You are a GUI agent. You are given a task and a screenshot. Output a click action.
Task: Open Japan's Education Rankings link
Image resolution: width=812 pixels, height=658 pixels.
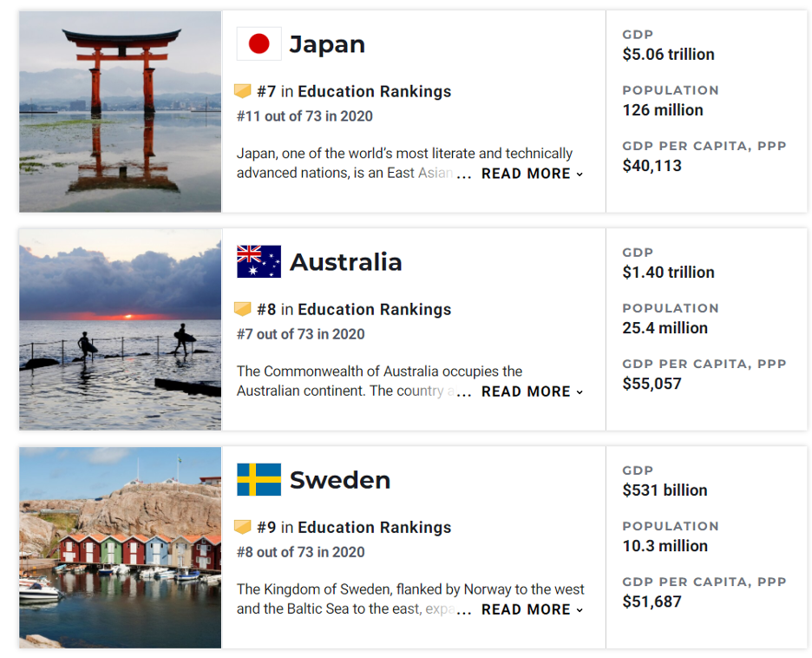[375, 91]
